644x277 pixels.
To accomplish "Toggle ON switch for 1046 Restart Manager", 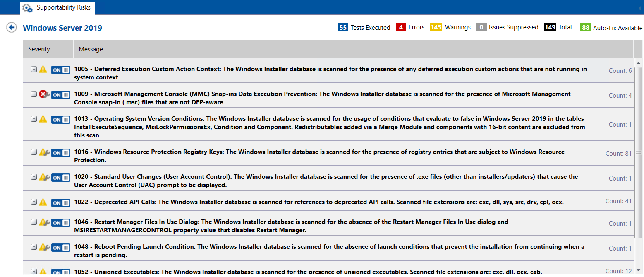I will click(61, 223).
